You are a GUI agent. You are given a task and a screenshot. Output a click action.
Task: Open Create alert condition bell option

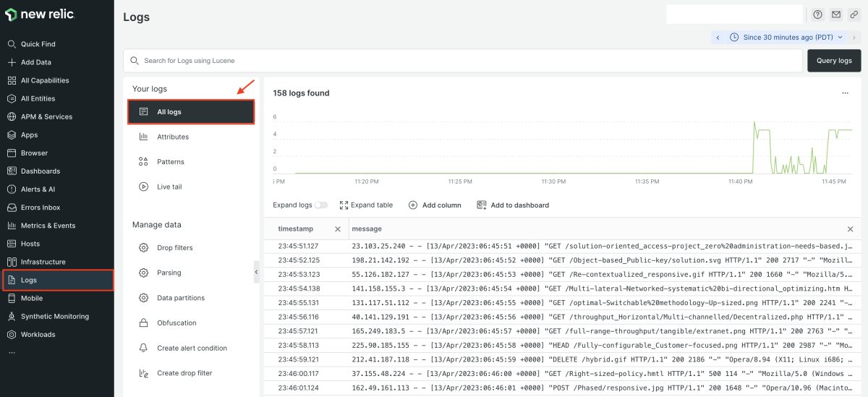[192, 348]
